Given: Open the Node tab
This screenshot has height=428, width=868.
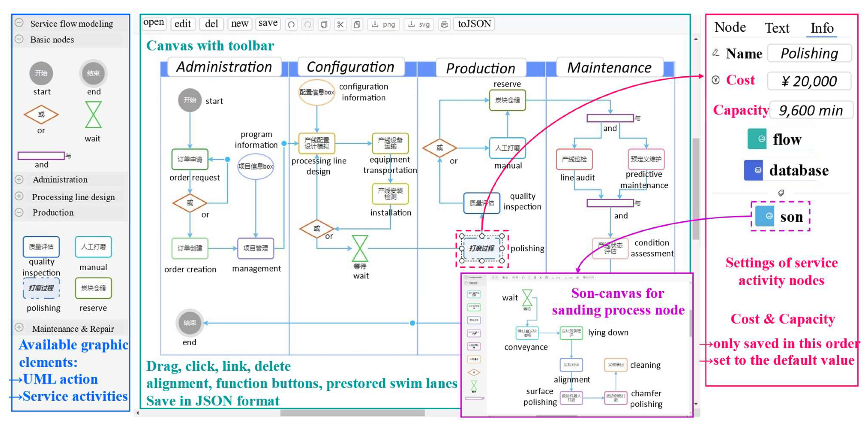Looking at the screenshot, I should click(730, 27).
